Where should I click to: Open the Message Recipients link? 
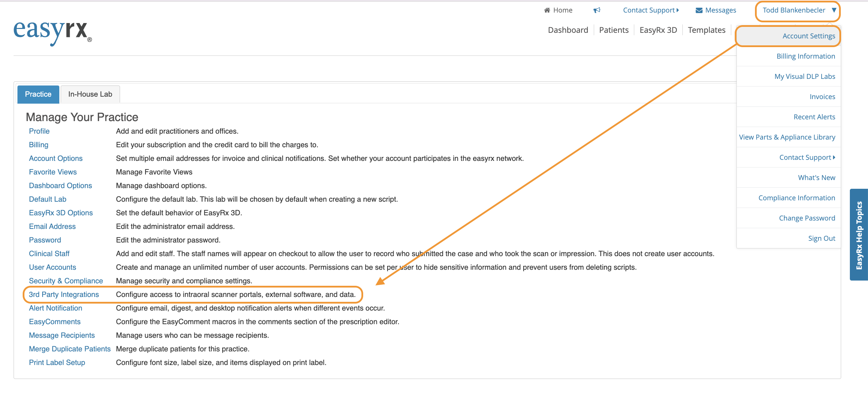(62, 335)
